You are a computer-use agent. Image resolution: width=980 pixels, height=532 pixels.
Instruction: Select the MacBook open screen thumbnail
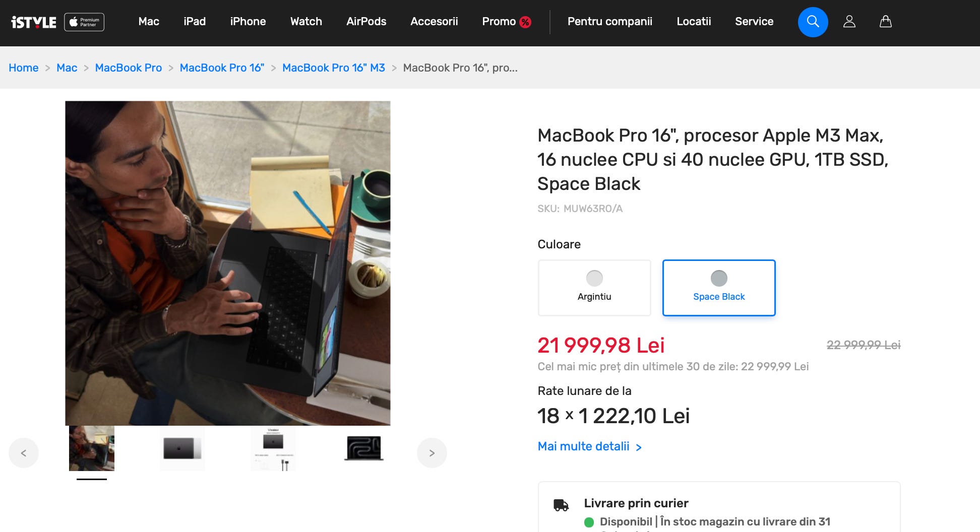point(364,448)
